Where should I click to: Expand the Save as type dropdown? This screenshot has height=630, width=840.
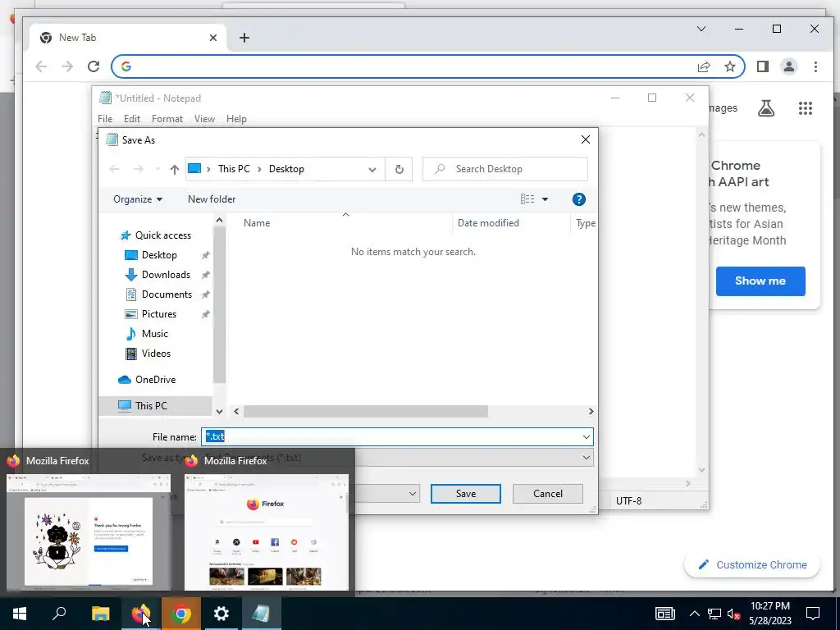tap(586, 458)
